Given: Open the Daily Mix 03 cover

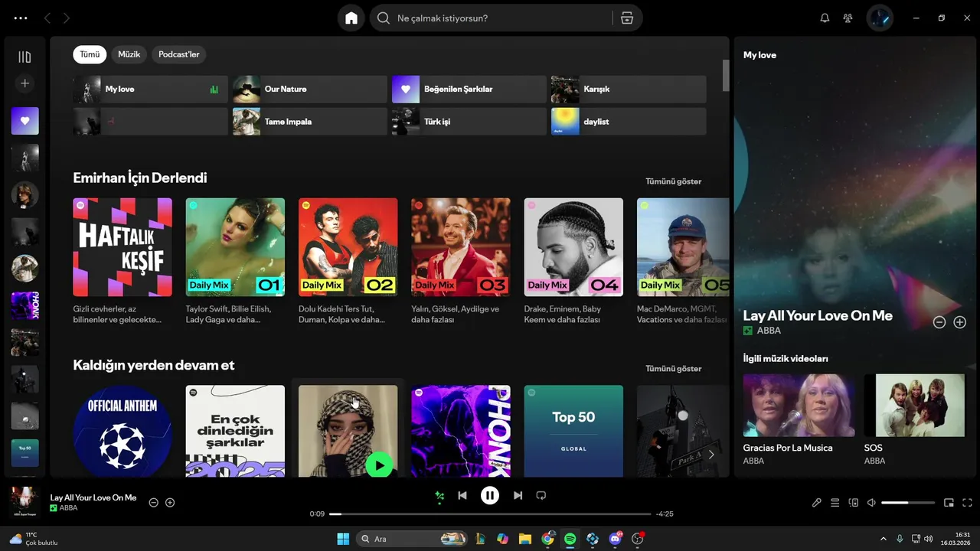Looking at the screenshot, I should [461, 247].
